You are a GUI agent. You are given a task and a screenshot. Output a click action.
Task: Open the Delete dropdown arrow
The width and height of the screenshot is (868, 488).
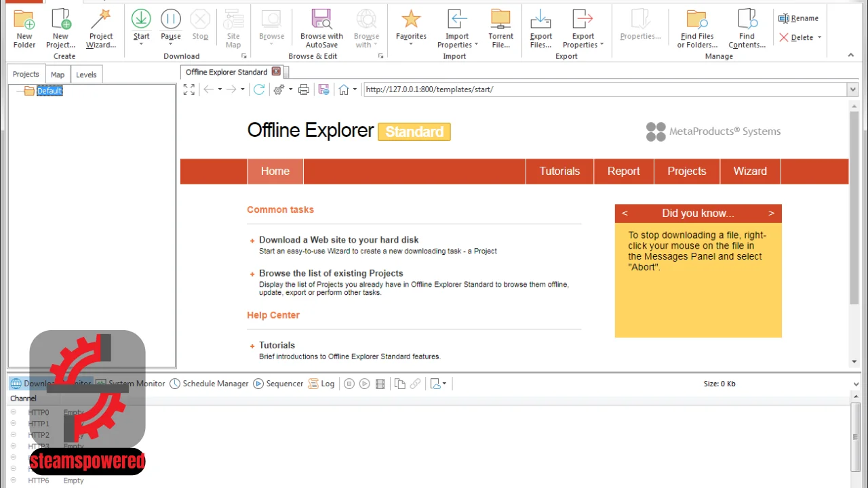pyautogui.click(x=819, y=38)
